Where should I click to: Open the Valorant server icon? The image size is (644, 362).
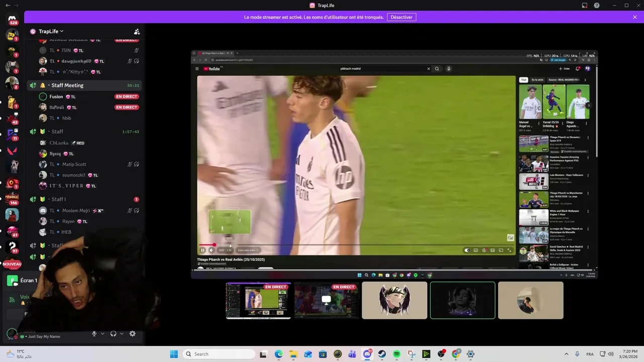[x=12, y=150]
